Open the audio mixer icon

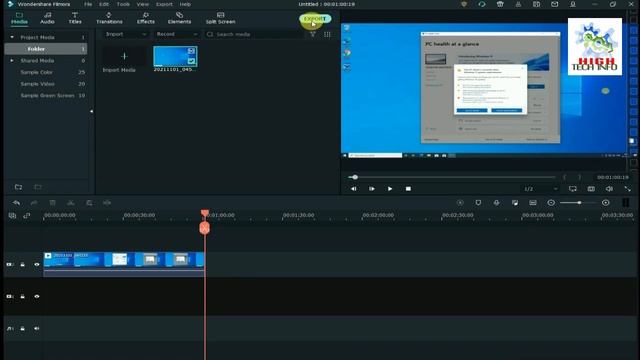click(x=515, y=203)
